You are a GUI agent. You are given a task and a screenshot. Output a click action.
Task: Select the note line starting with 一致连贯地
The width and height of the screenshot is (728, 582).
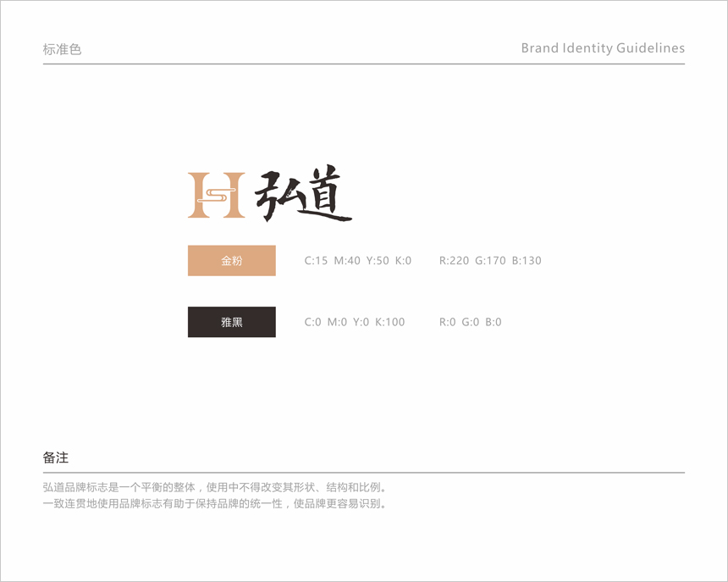coord(215,503)
